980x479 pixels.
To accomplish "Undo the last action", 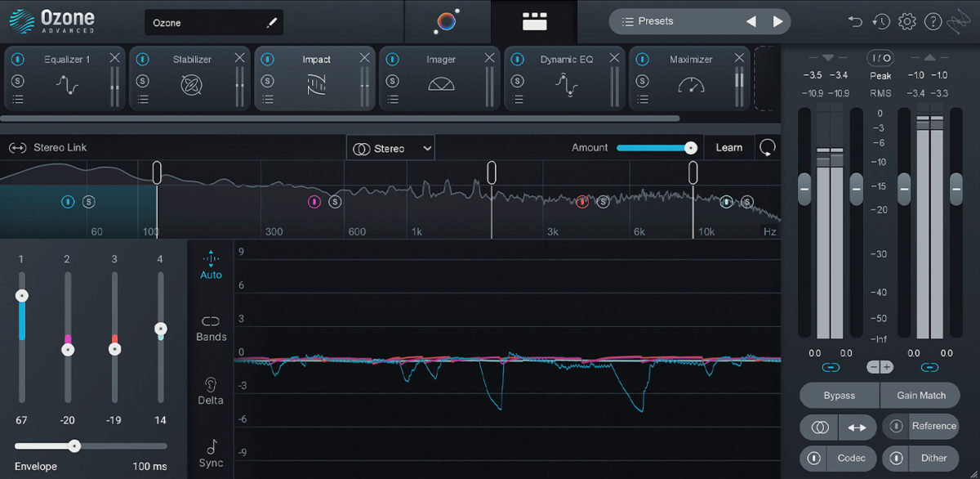I will pyautogui.click(x=855, y=22).
